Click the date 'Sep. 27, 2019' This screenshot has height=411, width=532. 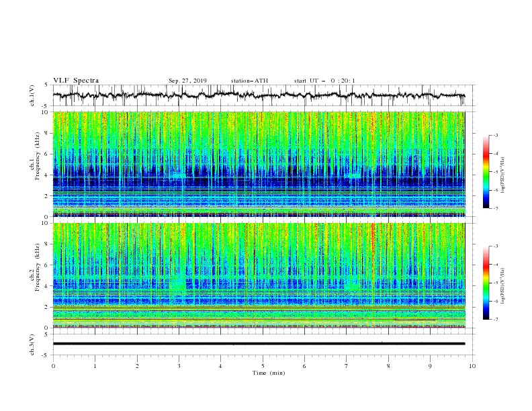[187, 81]
